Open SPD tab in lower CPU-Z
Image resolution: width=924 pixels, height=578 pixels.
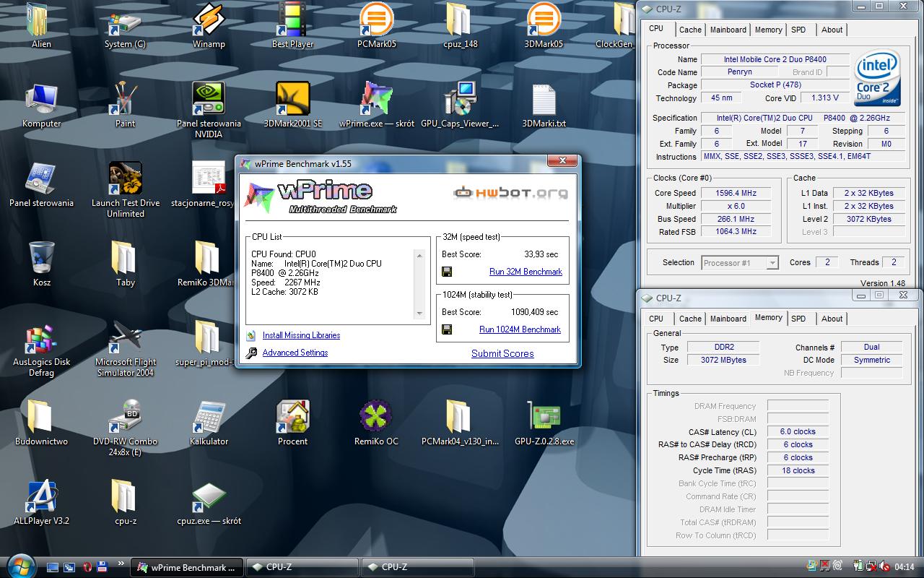(798, 319)
